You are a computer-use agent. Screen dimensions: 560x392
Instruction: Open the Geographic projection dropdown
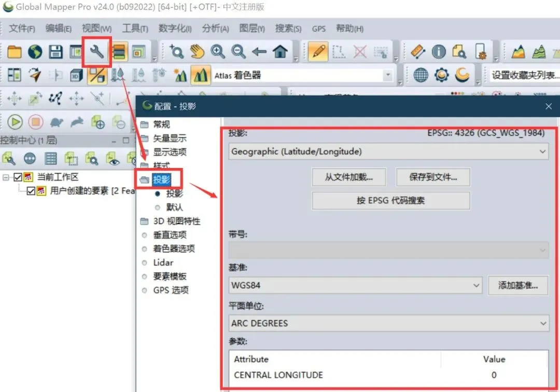(x=388, y=151)
